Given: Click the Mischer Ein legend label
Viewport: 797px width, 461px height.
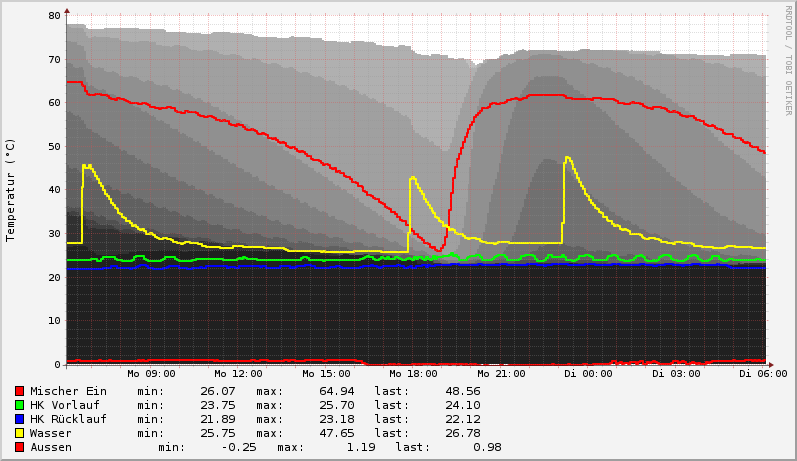Looking at the screenshot, I should [x=68, y=391].
